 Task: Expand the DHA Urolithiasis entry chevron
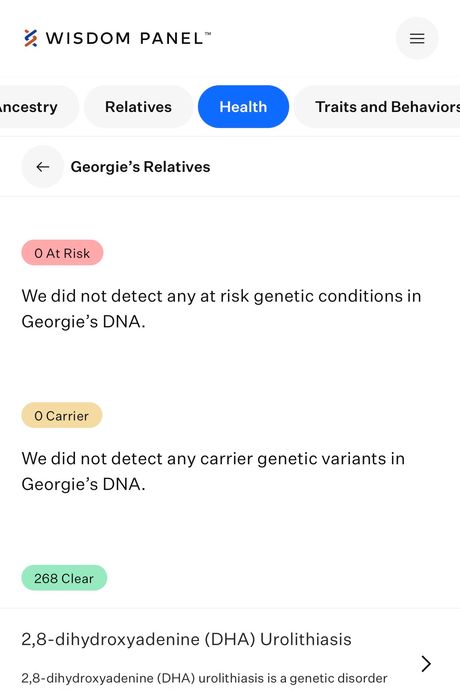[426, 664]
